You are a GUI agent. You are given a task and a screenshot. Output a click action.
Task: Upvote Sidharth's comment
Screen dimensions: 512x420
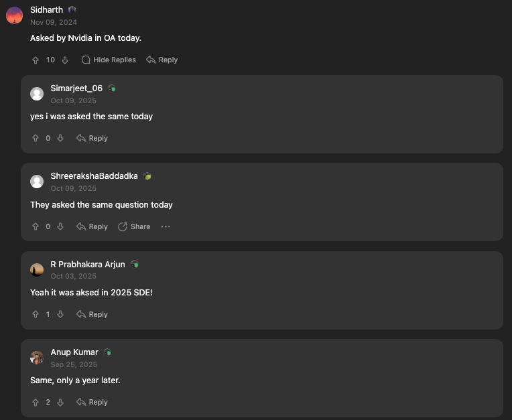36,60
